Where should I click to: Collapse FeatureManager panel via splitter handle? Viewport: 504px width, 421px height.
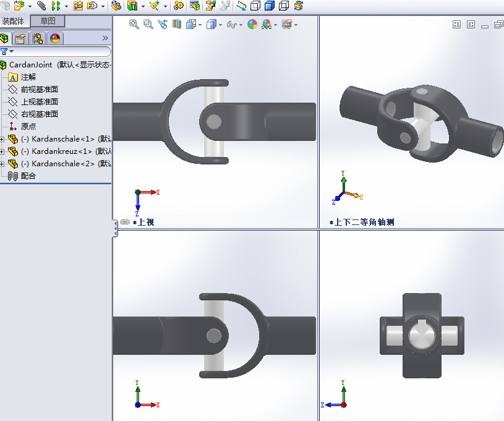pos(115,229)
